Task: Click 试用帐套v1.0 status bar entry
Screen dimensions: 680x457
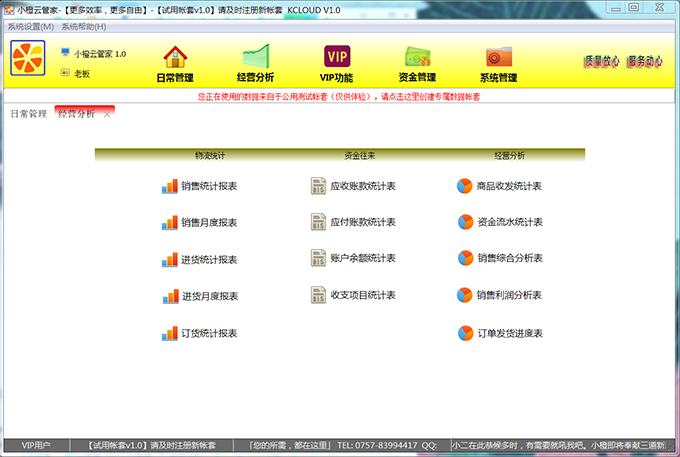Action: [x=152, y=445]
